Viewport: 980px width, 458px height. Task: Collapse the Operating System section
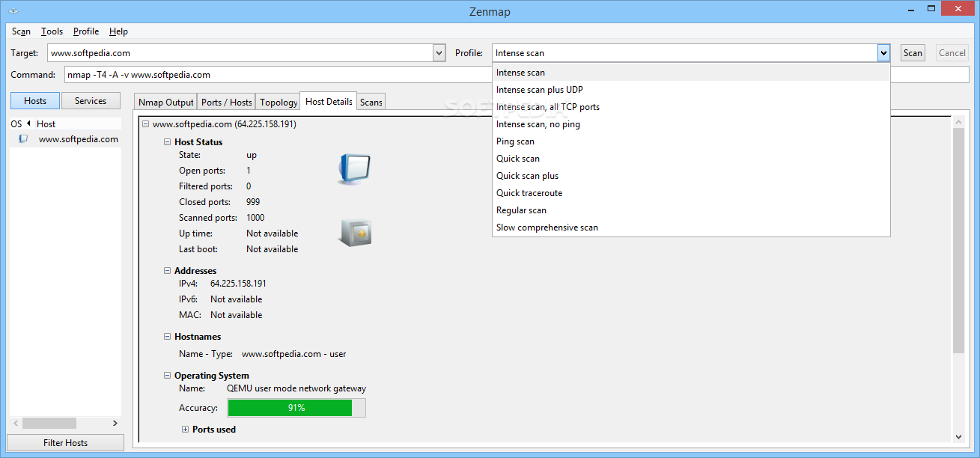pyautogui.click(x=168, y=376)
